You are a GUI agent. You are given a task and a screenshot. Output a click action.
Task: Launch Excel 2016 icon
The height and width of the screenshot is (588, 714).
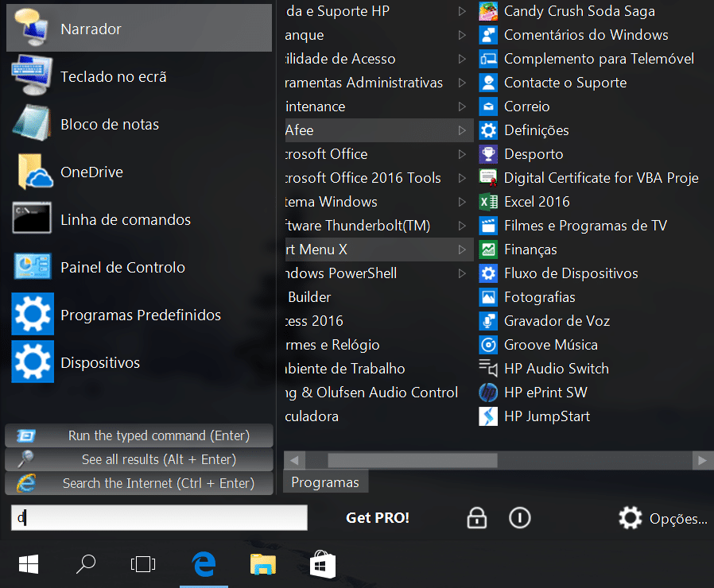(488, 202)
